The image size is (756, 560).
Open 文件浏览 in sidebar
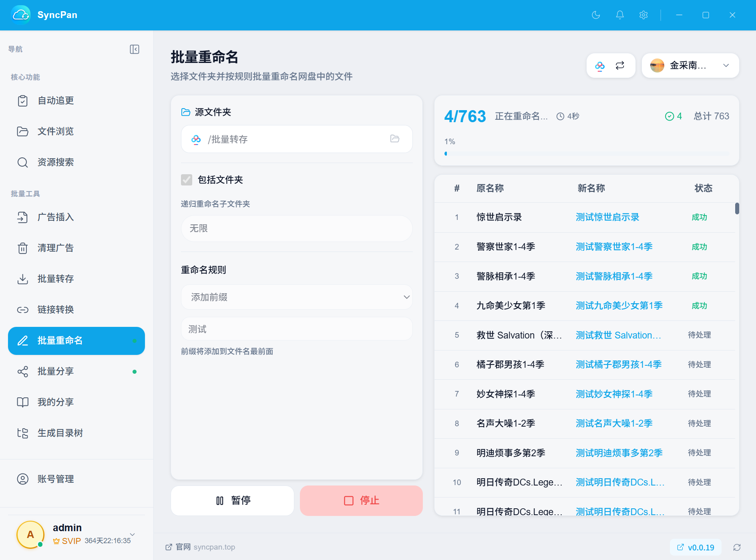(x=76, y=132)
